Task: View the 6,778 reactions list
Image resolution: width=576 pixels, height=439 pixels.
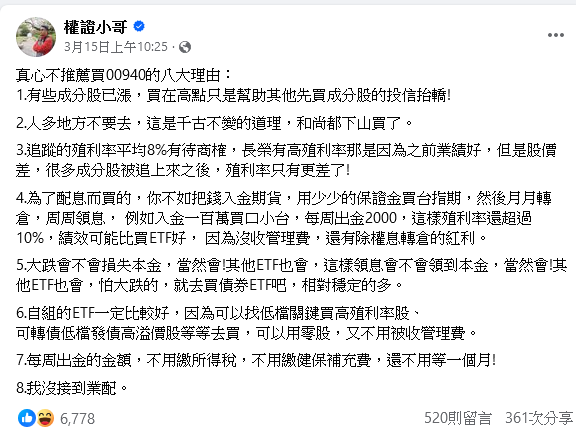Action: click(x=78, y=419)
